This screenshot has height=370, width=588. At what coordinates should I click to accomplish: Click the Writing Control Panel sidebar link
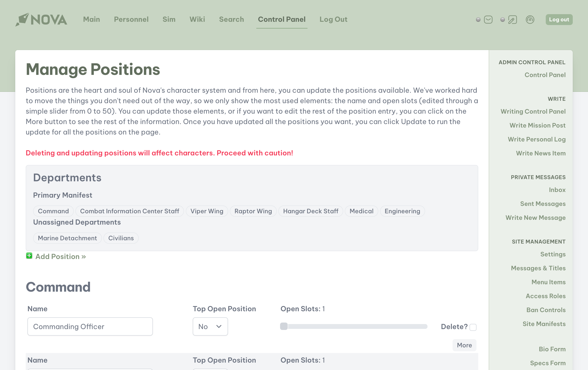click(533, 111)
